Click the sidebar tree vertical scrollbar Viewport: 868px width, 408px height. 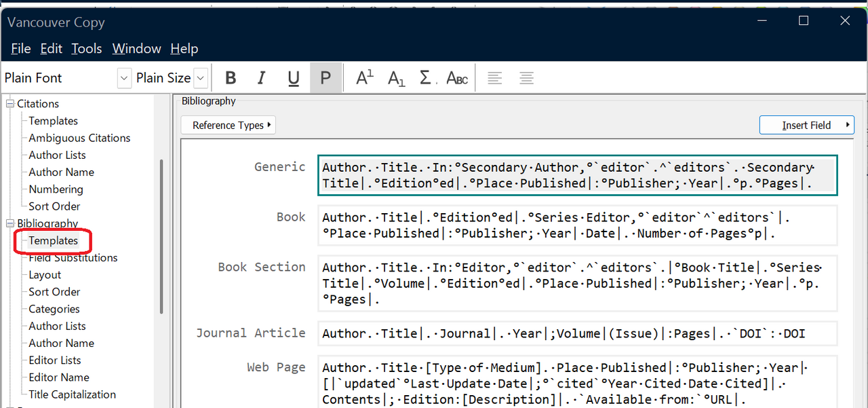click(161, 236)
